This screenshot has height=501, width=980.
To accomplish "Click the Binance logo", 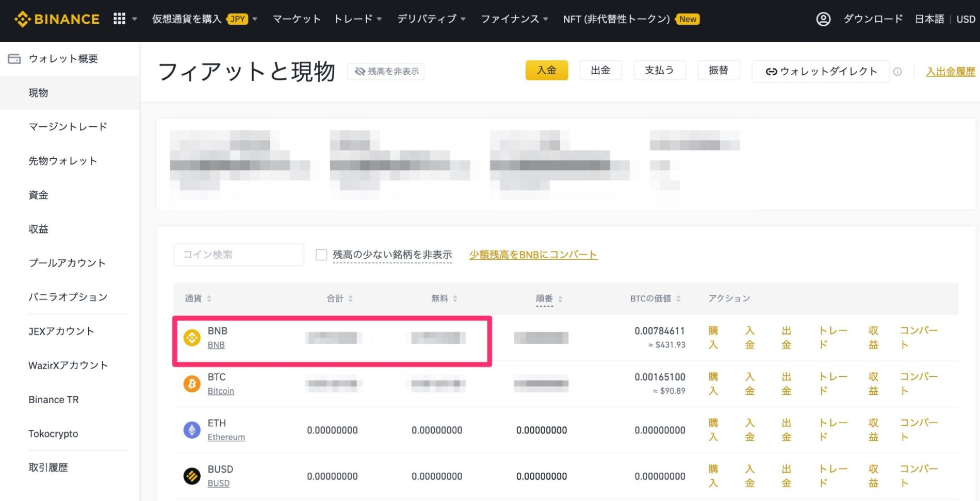I will 57,19.
